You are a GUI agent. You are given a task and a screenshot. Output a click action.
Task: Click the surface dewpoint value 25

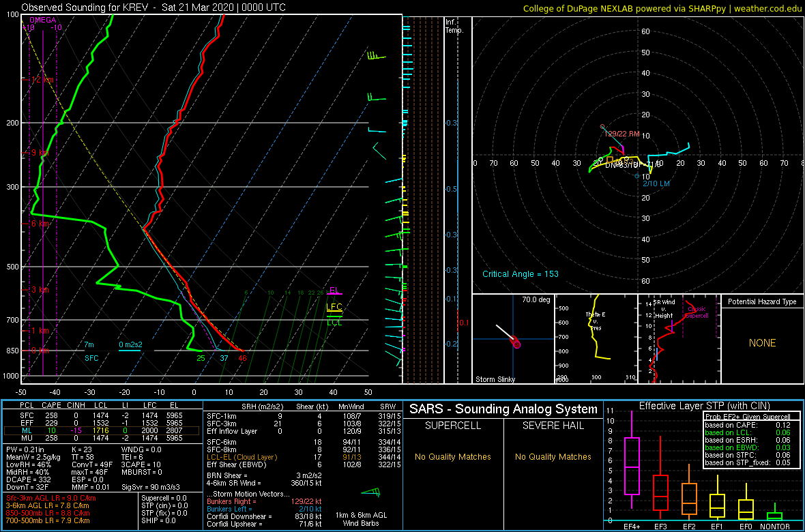(x=201, y=358)
